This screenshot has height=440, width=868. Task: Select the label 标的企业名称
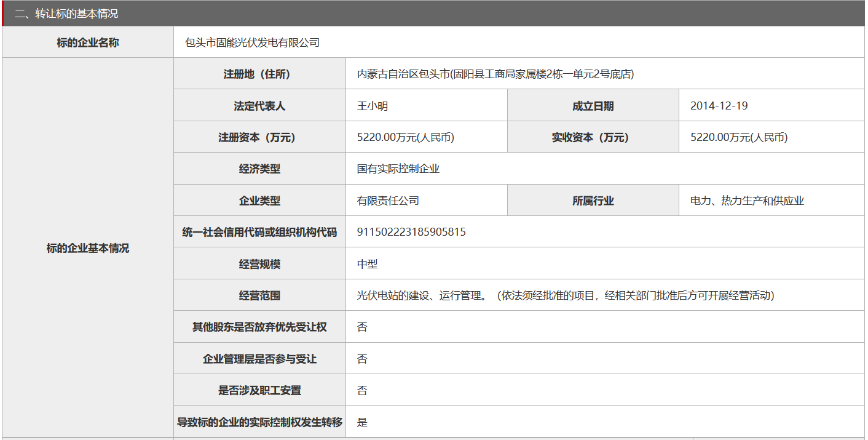pos(88,42)
